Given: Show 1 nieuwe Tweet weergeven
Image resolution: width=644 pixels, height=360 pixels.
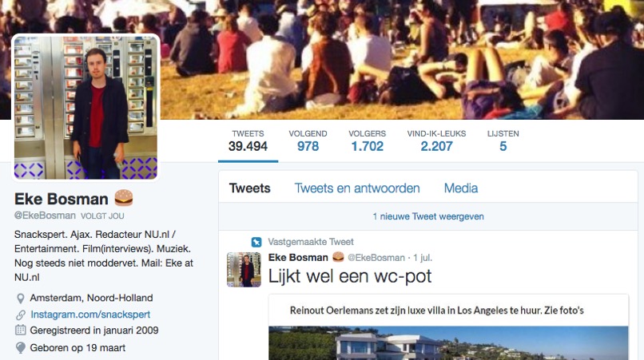Looking at the screenshot, I should point(428,216).
